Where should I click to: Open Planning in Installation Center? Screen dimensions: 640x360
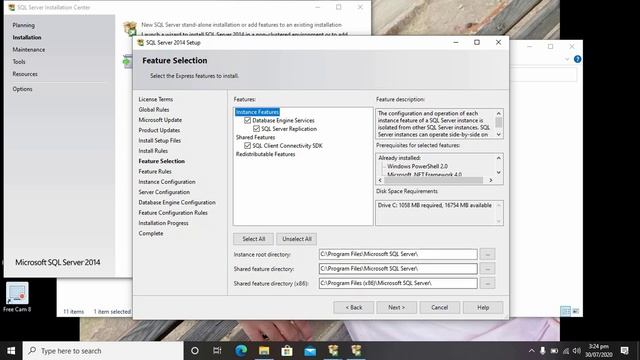[x=23, y=25]
